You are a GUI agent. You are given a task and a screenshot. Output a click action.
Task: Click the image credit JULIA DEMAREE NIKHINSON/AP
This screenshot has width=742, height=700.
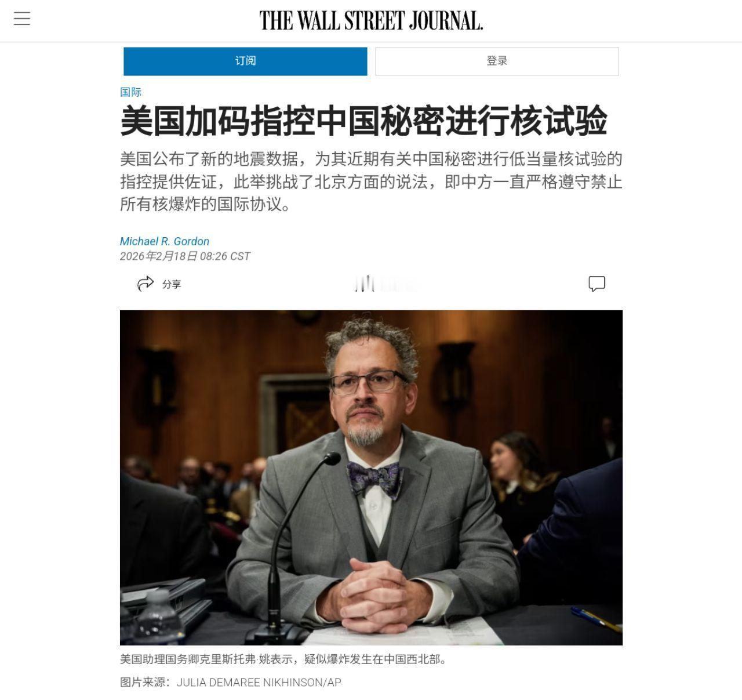pos(259,683)
